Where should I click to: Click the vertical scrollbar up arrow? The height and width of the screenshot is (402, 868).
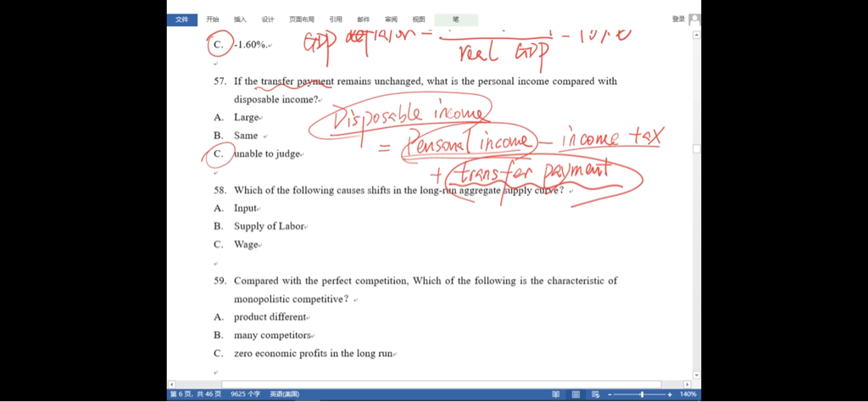tap(697, 36)
